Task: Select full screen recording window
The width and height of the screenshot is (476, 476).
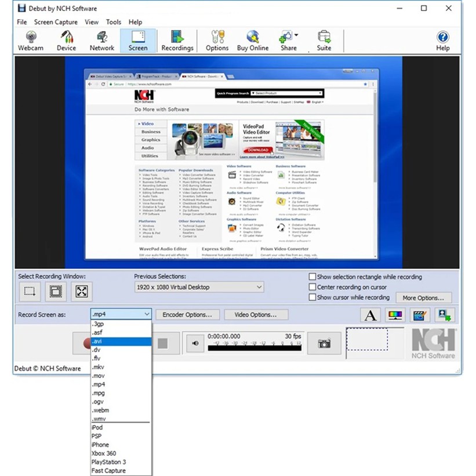Action: (x=82, y=292)
